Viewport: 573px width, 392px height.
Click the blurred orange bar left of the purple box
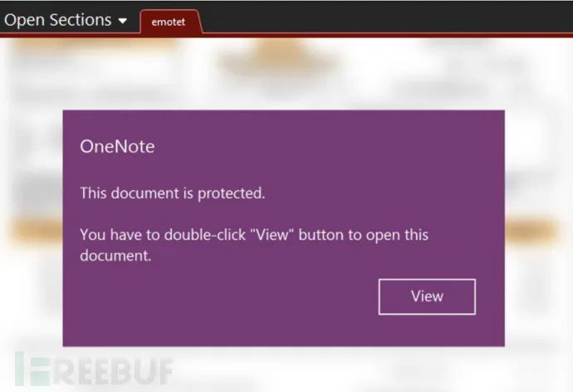[37, 231]
